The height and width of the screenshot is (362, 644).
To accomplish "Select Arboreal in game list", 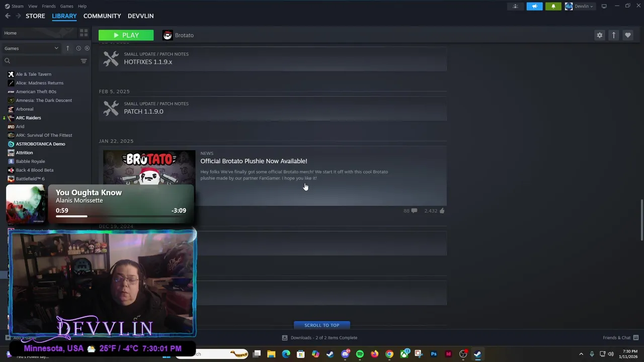I will 24,109.
